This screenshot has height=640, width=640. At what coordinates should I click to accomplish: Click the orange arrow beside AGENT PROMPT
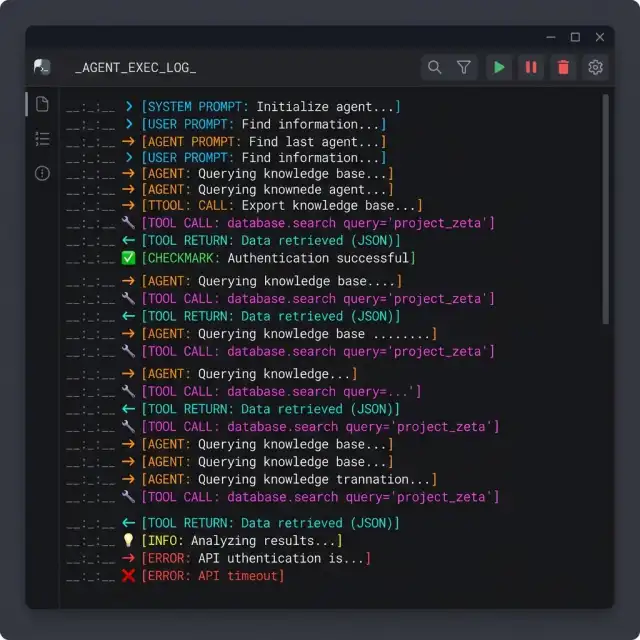pyautogui.click(x=128, y=141)
